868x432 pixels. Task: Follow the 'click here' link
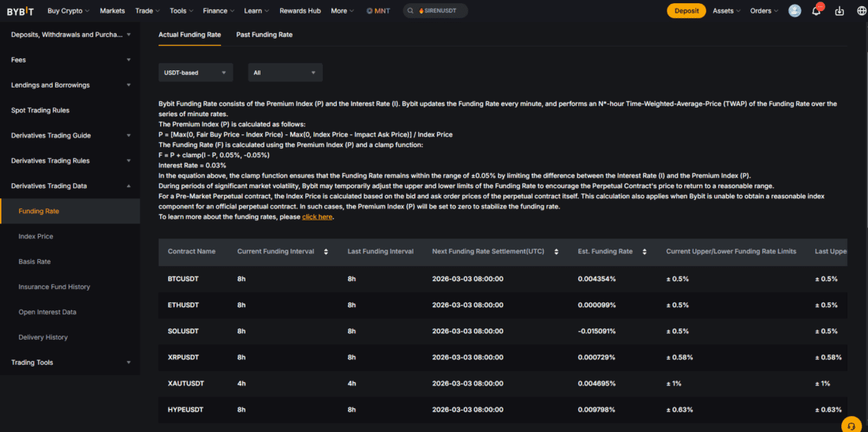pyautogui.click(x=317, y=216)
